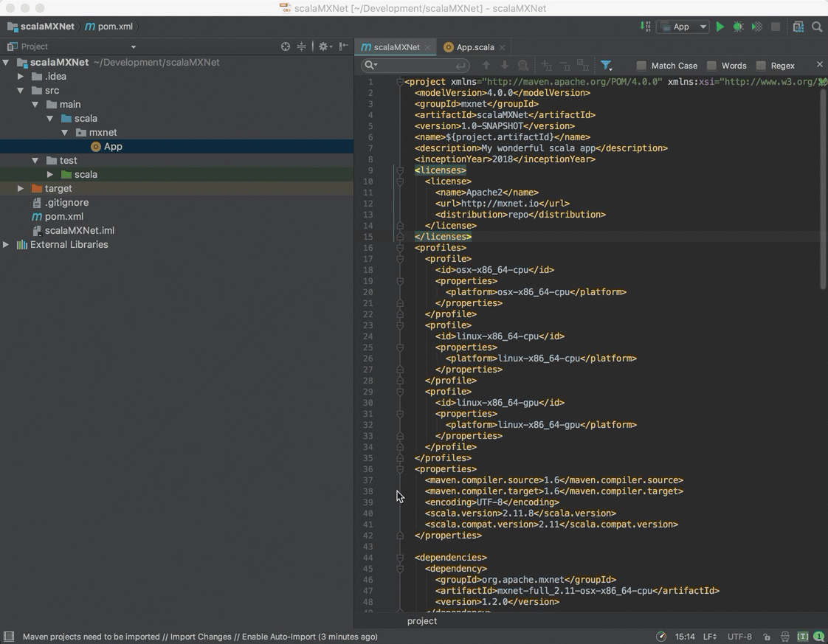Image resolution: width=828 pixels, height=644 pixels.
Task: Close the App.scala tab
Action: [x=502, y=47]
